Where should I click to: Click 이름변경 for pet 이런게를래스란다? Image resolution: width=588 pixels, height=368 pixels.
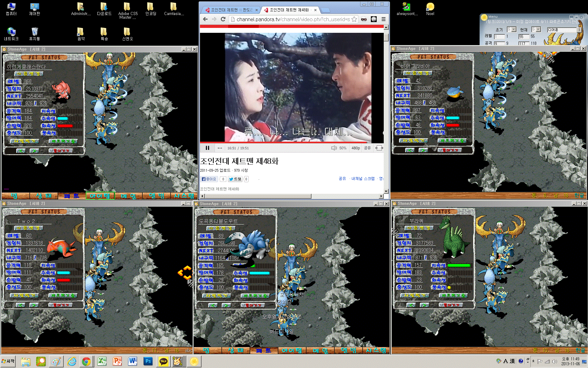pos(29,74)
